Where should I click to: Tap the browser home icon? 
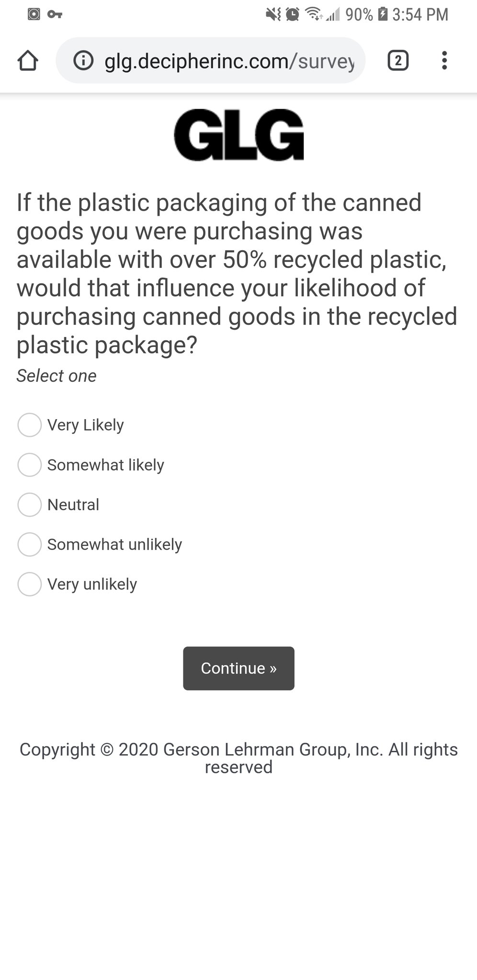pyautogui.click(x=27, y=61)
